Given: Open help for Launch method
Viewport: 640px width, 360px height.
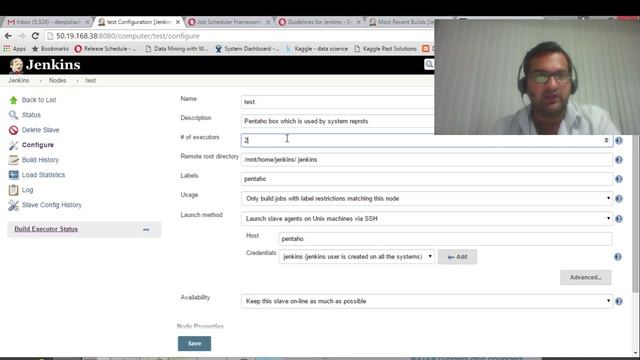Looking at the screenshot, I should 619,219.
